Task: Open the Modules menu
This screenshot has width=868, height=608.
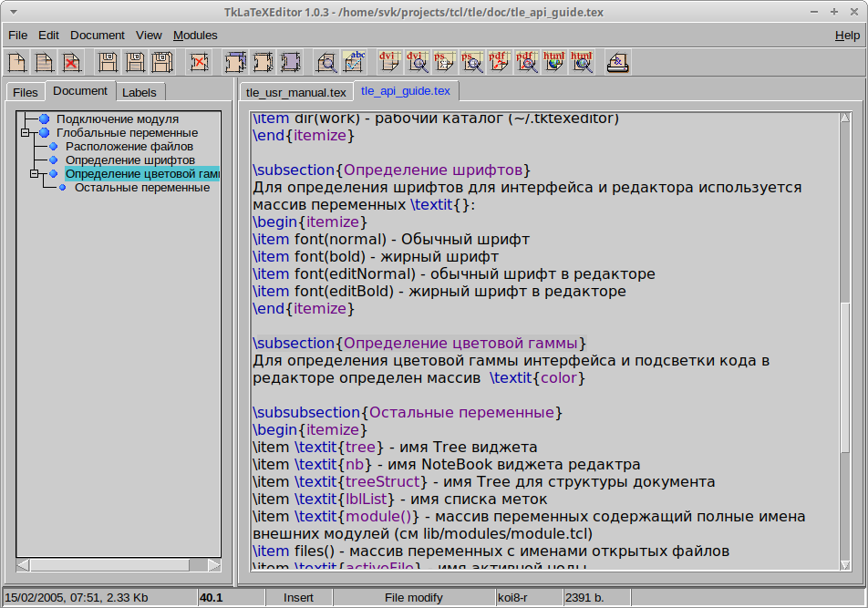Action: pyautogui.click(x=195, y=36)
